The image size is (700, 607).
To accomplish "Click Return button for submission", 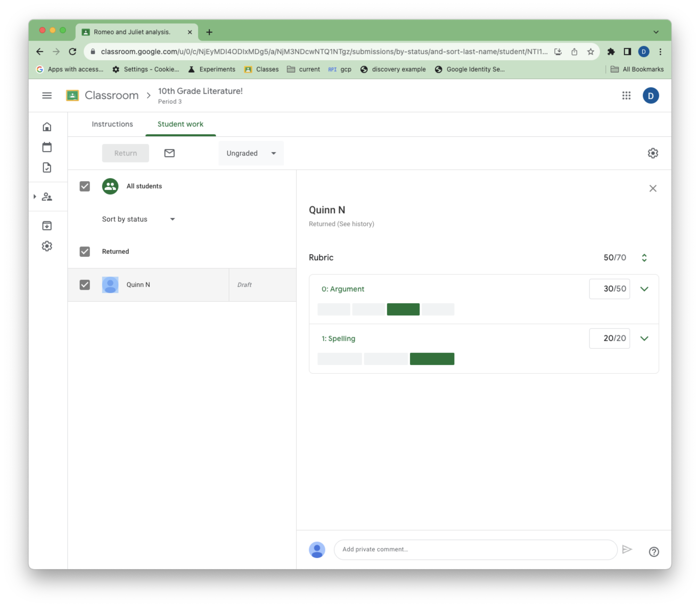I will 126,153.
